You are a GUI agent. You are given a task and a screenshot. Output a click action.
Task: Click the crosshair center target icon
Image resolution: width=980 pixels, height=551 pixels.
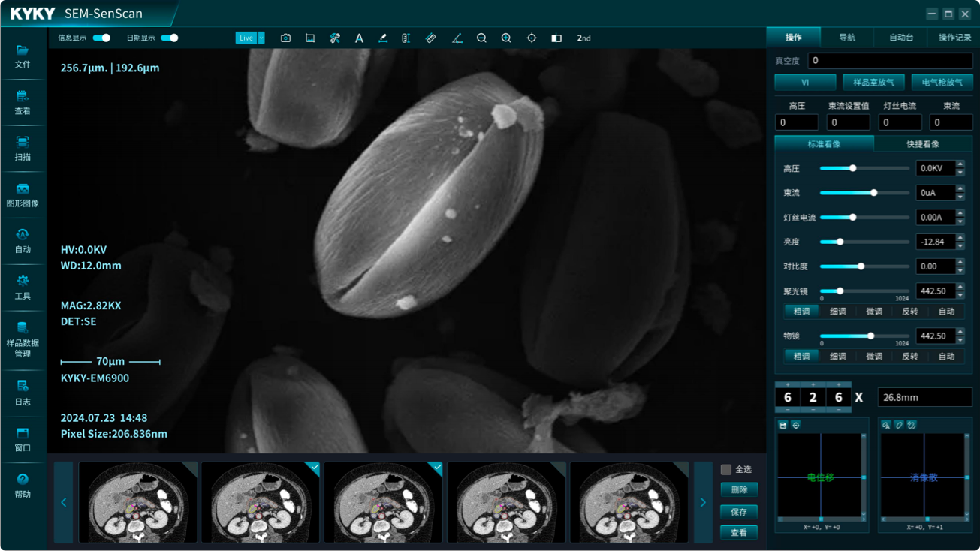[531, 38]
